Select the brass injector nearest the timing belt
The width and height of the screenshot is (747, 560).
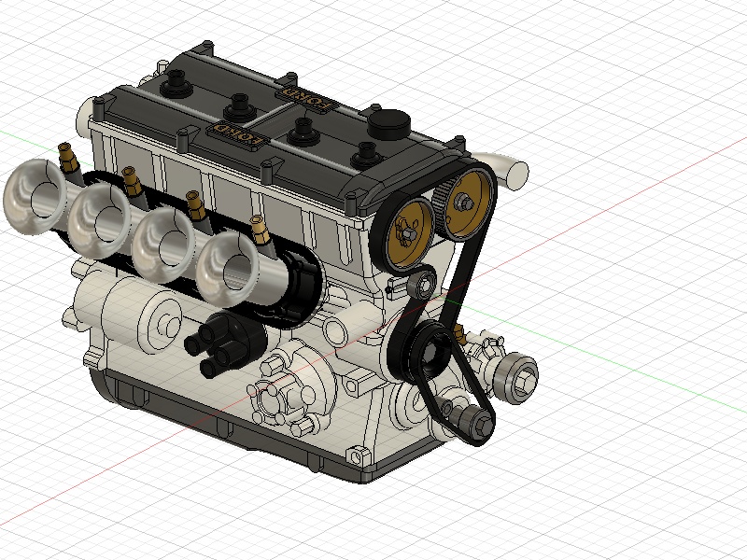pyautogui.click(x=261, y=231)
